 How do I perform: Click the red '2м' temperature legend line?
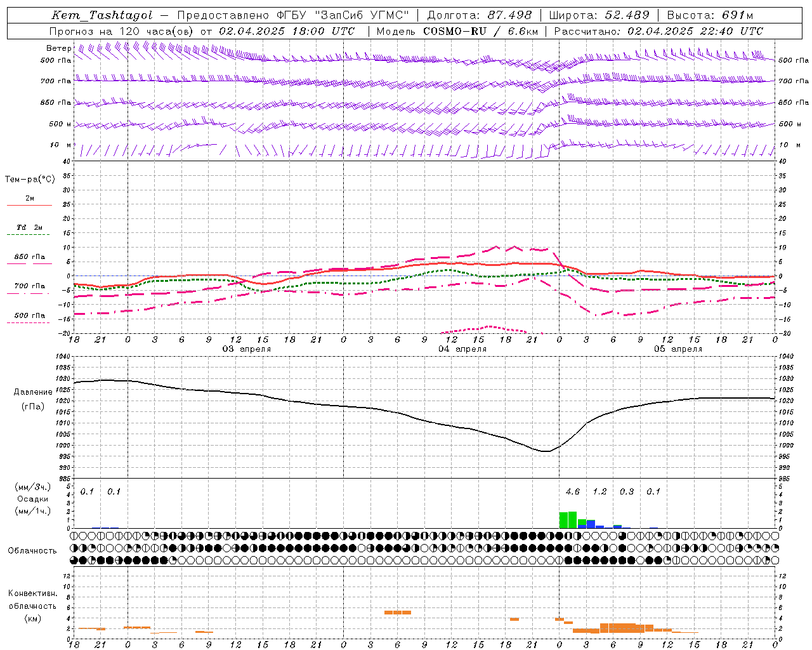tap(29, 205)
